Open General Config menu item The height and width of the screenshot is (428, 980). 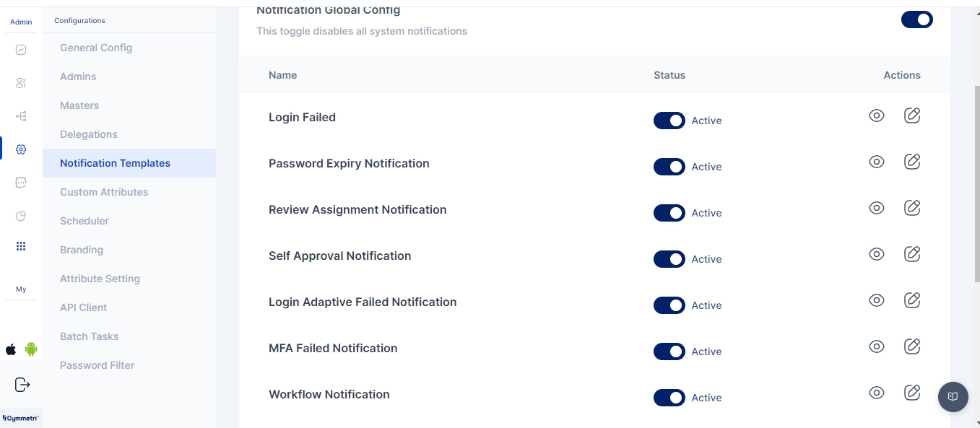click(96, 48)
